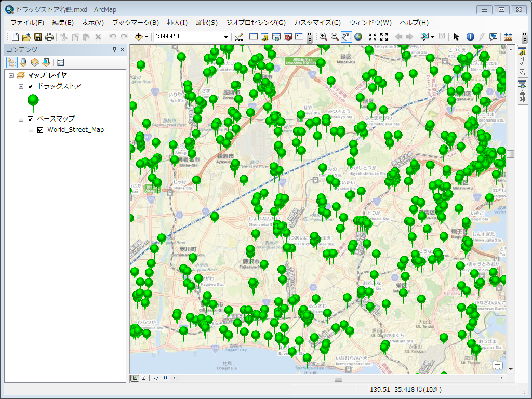This screenshot has height=399, width=532.
Task: Open the Python window
Action: [x=299, y=37]
